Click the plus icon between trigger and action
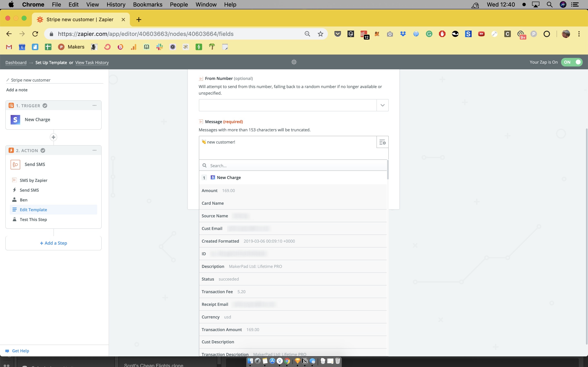 (x=53, y=137)
